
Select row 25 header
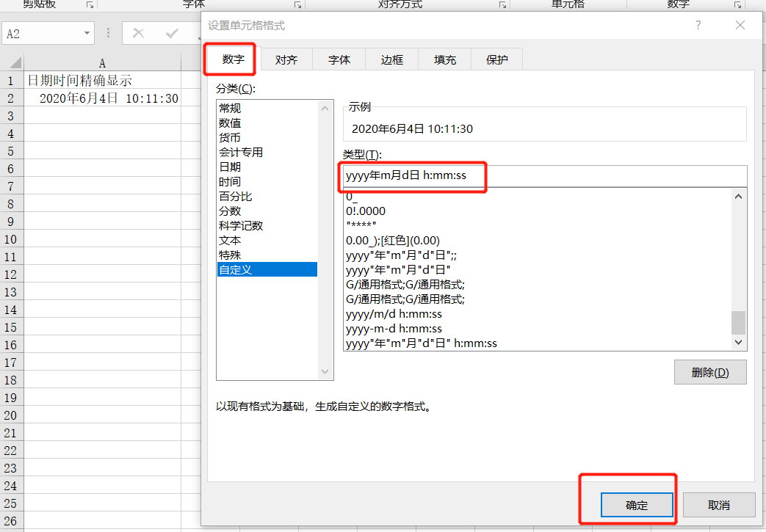(11, 503)
